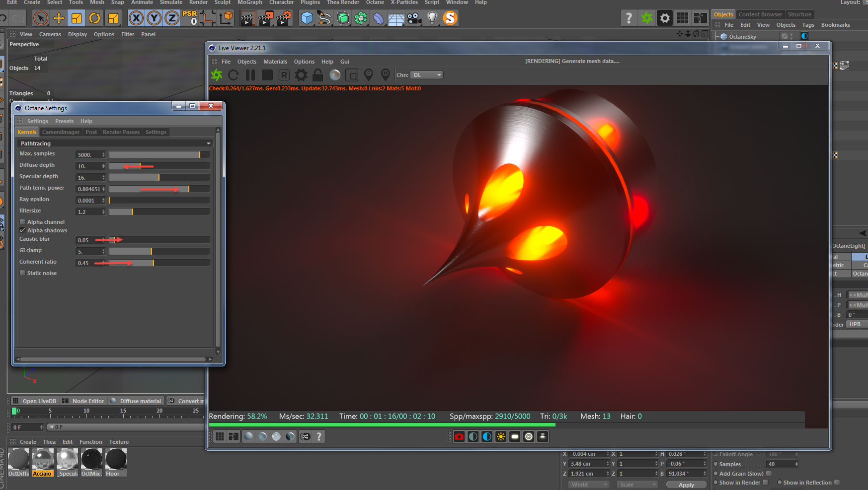The height and width of the screenshot is (490, 868).
Task: Enable the Alpha channel checkbox
Action: [x=22, y=222]
